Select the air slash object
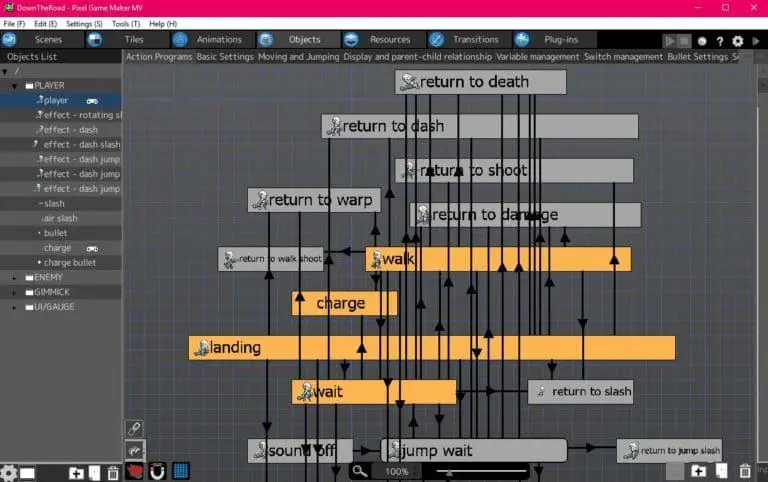The width and height of the screenshot is (768, 482). point(61,218)
